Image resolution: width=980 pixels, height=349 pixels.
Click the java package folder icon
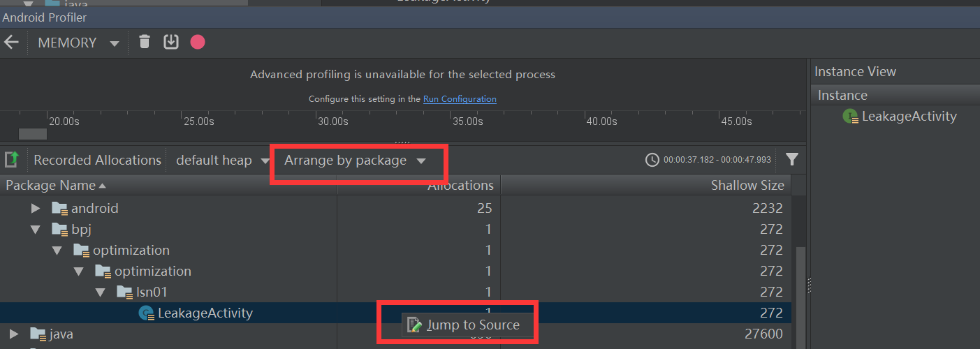[38, 334]
